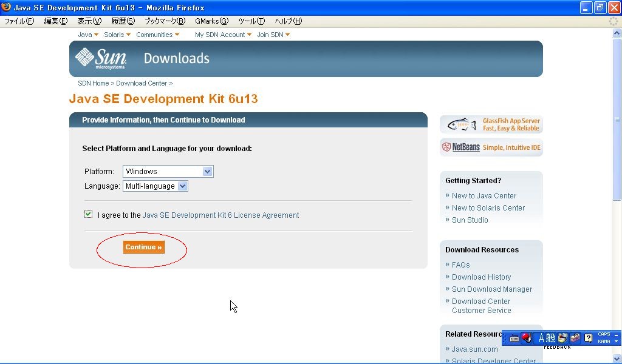Open the FAQs link

pos(460,265)
